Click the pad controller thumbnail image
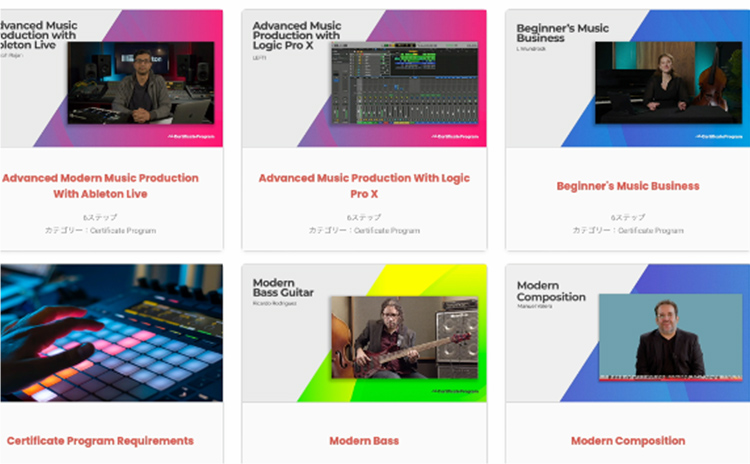Image resolution: width=750 pixels, height=464 pixels. pos(111,333)
